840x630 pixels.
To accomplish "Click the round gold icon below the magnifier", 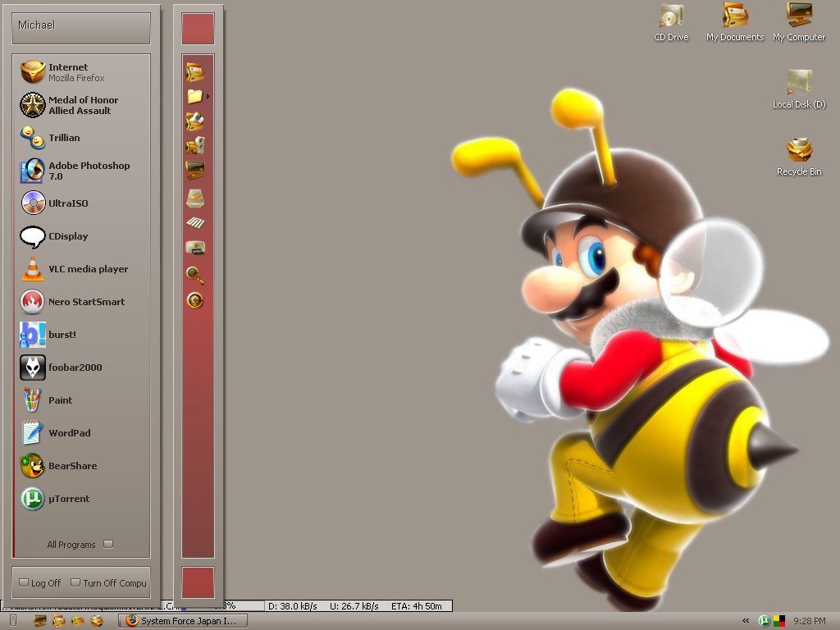I will tap(195, 300).
